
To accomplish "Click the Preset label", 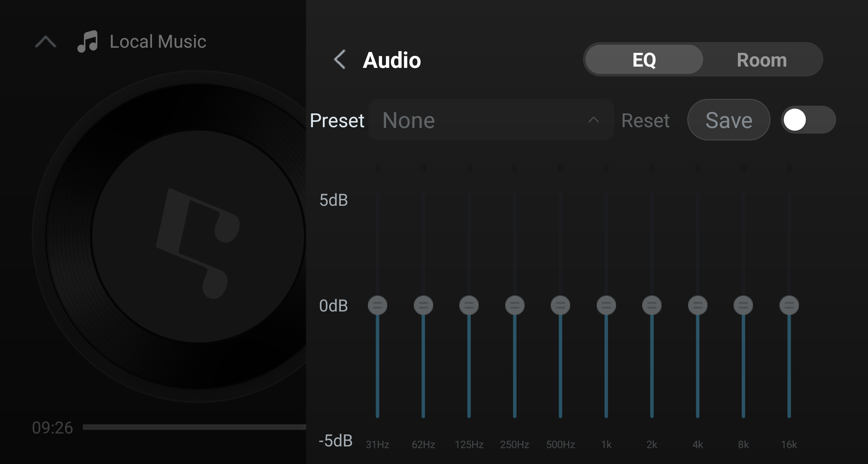I will pos(337,120).
